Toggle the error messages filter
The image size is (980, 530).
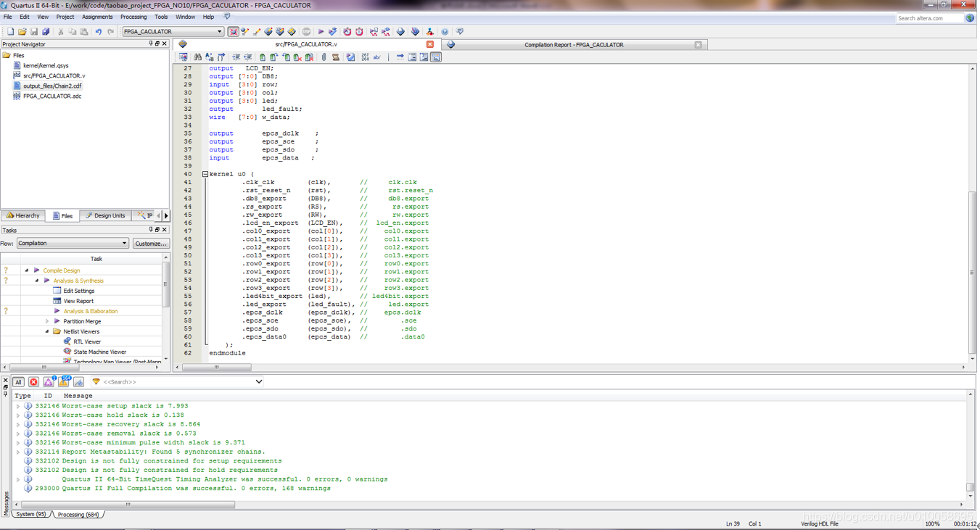click(32, 381)
